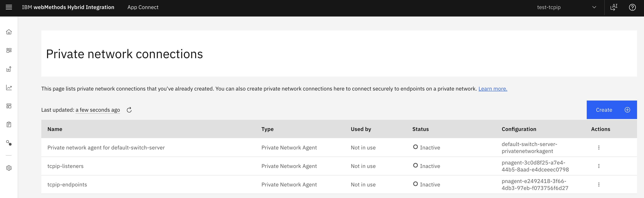Click the line chart monitoring icon

(x=9, y=88)
